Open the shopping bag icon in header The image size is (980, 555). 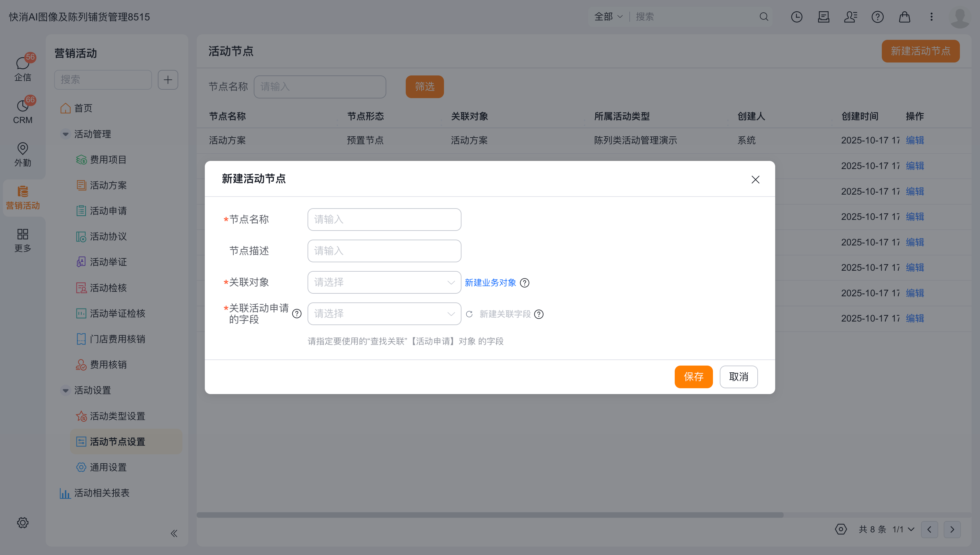[x=904, y=17]
